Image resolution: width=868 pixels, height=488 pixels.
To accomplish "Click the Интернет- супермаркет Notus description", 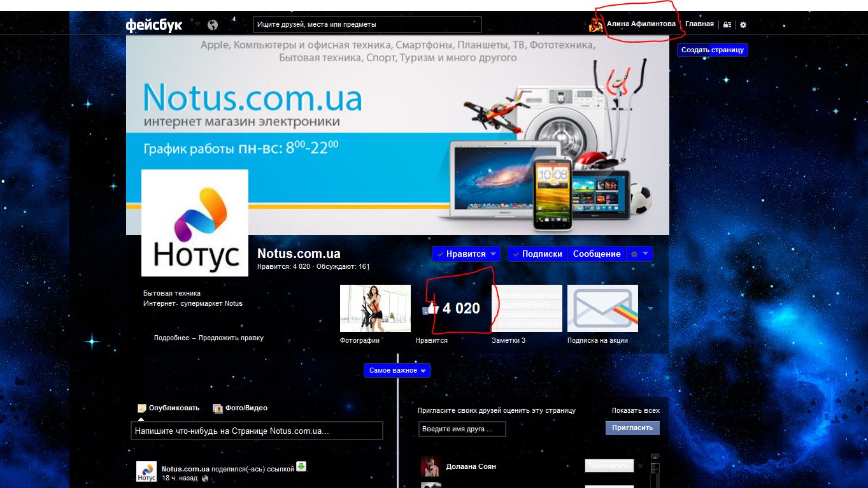I will click(x=193, y=304).
